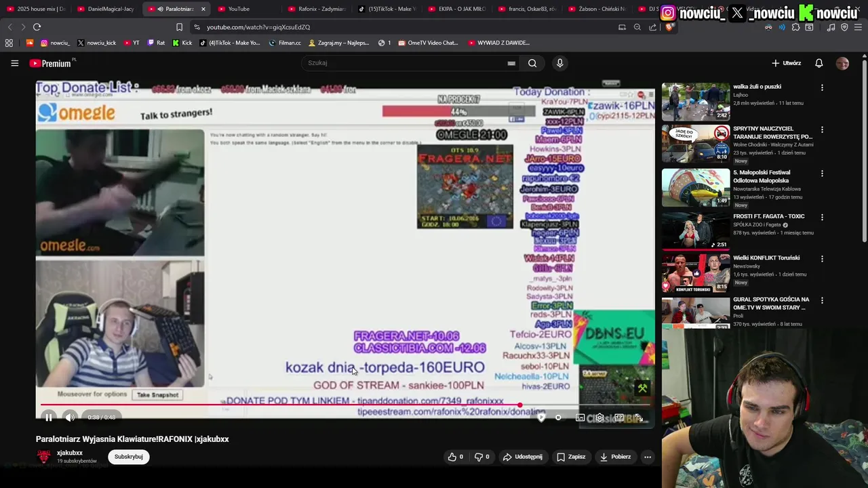Switch to the 'Rafonix - Zadymiarz' tab
The height and width of the screenshot is (488, 868).
[x=317, y=9]
